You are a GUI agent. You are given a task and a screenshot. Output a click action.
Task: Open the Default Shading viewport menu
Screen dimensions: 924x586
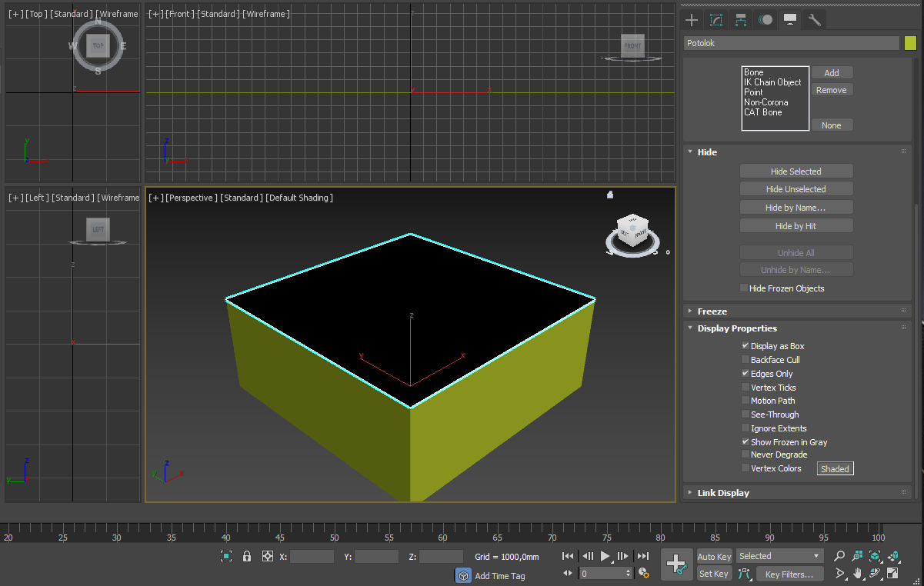click(299, 198)
